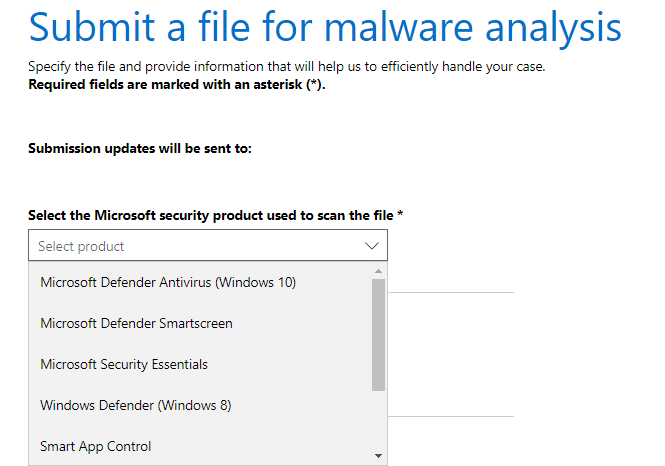Click the Select product placeholder text
Image resolution: width=665 pixels, height=466 pixels.
(x=81, y=246)
